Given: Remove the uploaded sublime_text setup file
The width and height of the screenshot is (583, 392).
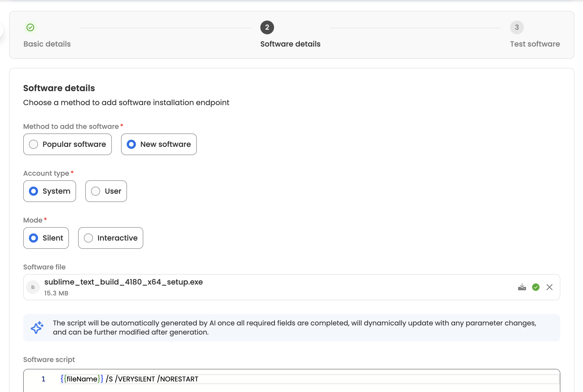Looking at the screenshot, I should point(549,287).
